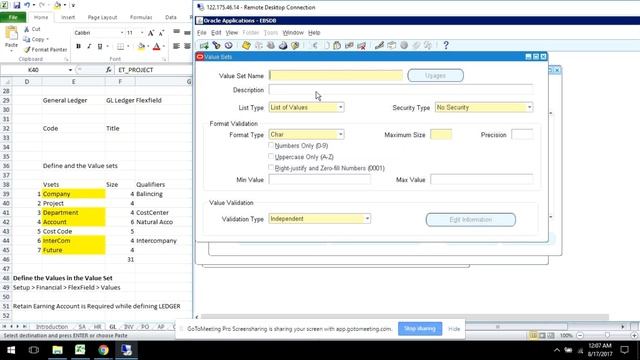Click the Excel zoom slider
640x360 pixels.
click(607, 335)
